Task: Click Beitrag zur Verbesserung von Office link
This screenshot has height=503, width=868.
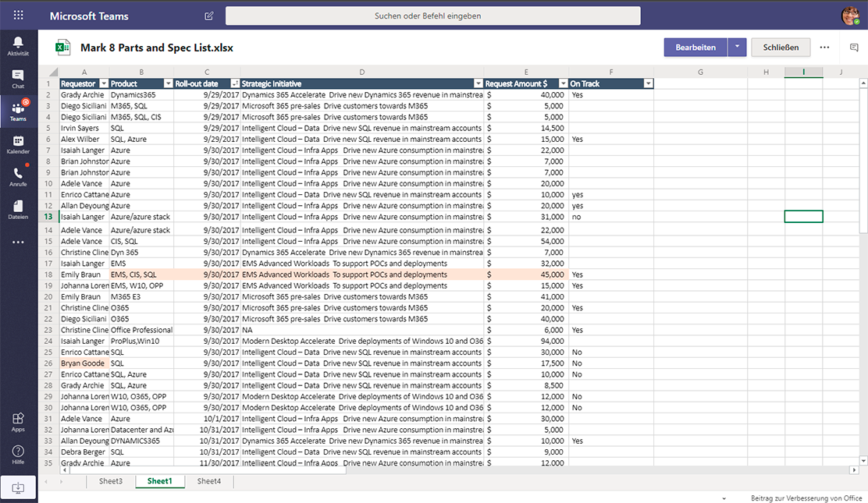Action: [806, 498]
